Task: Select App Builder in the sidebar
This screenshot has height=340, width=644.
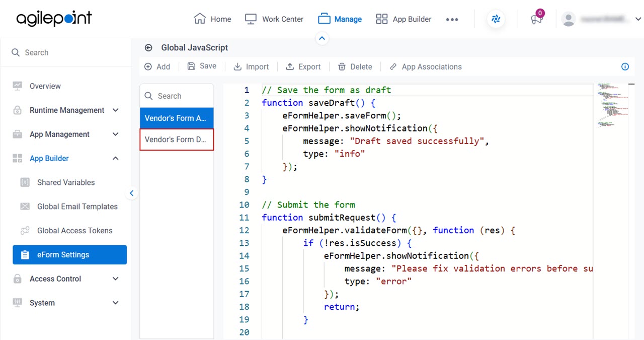Action: point(49,159)
